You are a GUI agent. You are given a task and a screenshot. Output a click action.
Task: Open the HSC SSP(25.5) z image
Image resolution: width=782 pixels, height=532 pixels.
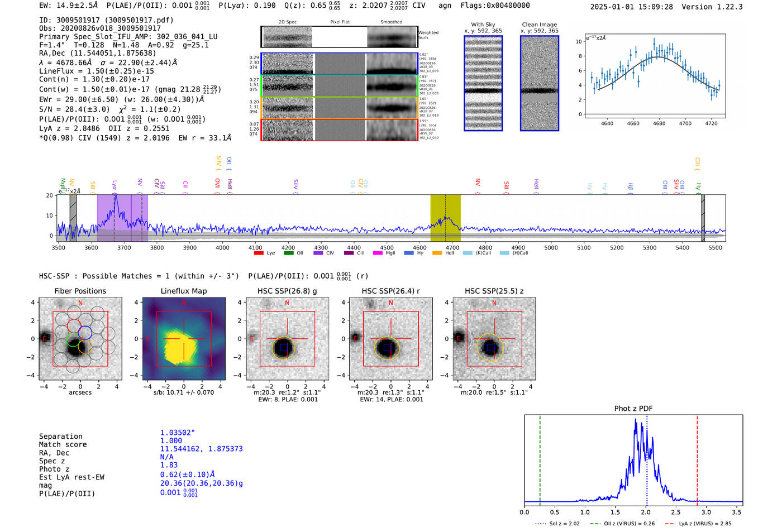coord(494,339)
